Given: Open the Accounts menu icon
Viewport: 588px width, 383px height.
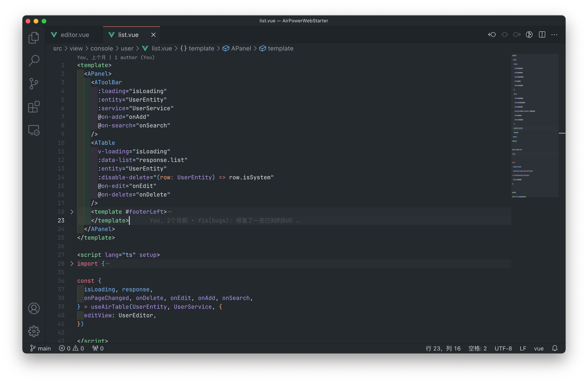Looking at the screenshot, I should click(x=34, y=308).
